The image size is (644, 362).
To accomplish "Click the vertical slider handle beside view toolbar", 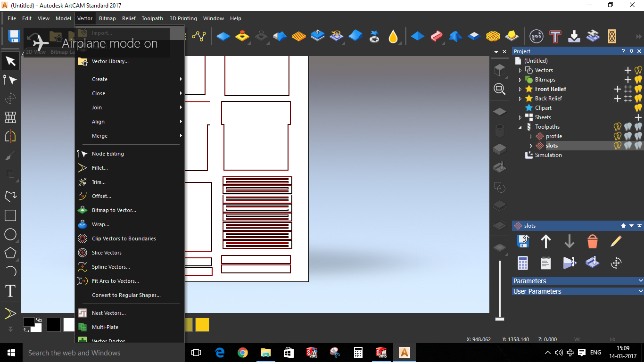I will [x=500, y=319].
